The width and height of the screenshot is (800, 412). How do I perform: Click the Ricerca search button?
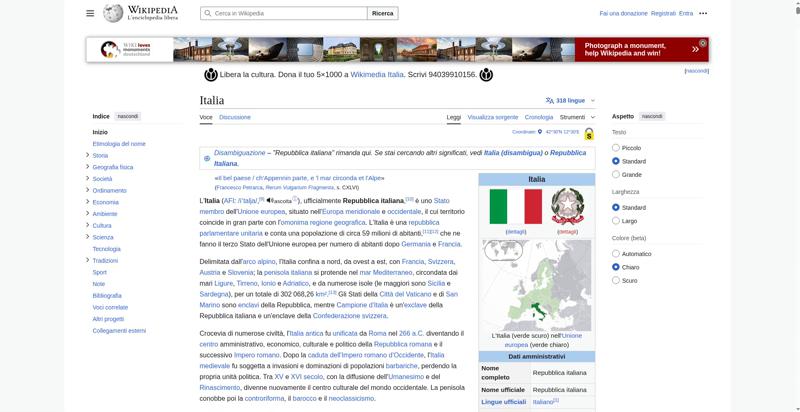383,13
